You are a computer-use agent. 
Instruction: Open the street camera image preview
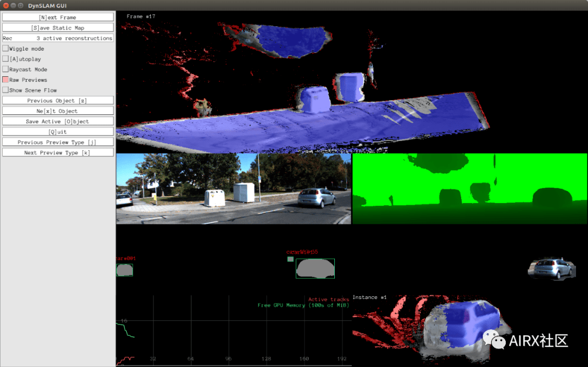(x=234, y=188)
